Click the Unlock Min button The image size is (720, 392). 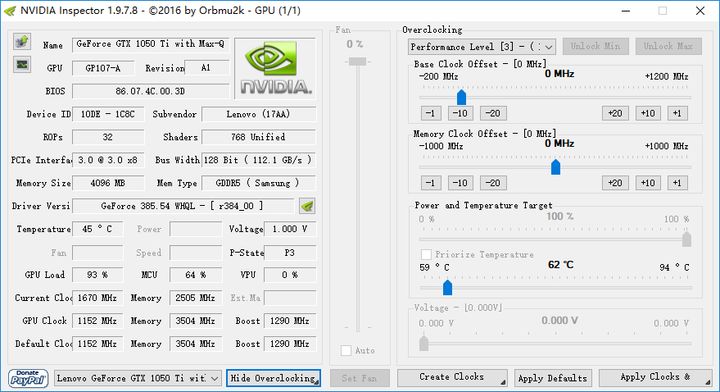[x=596, y=46]
